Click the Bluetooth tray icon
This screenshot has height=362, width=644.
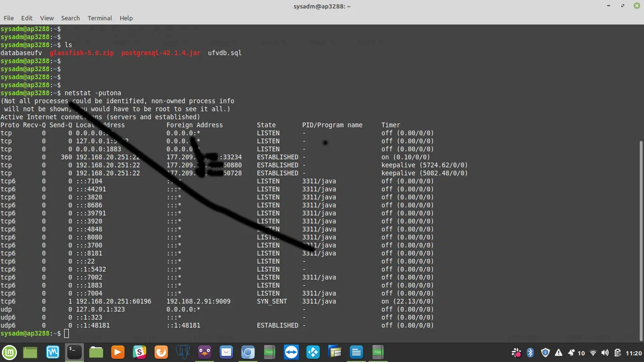[x=530, y=353]
